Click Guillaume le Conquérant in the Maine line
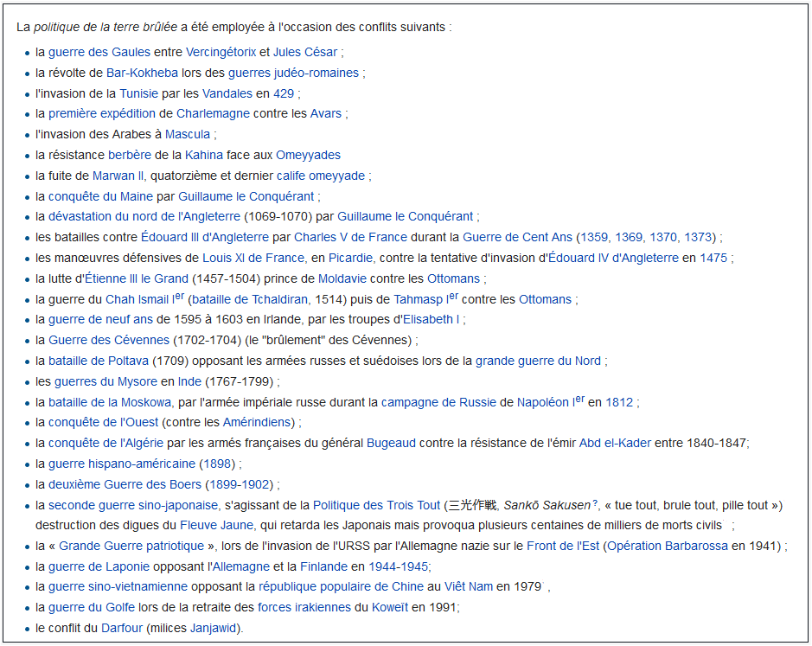This screenshot has width=812, height=646. [246, 197]
